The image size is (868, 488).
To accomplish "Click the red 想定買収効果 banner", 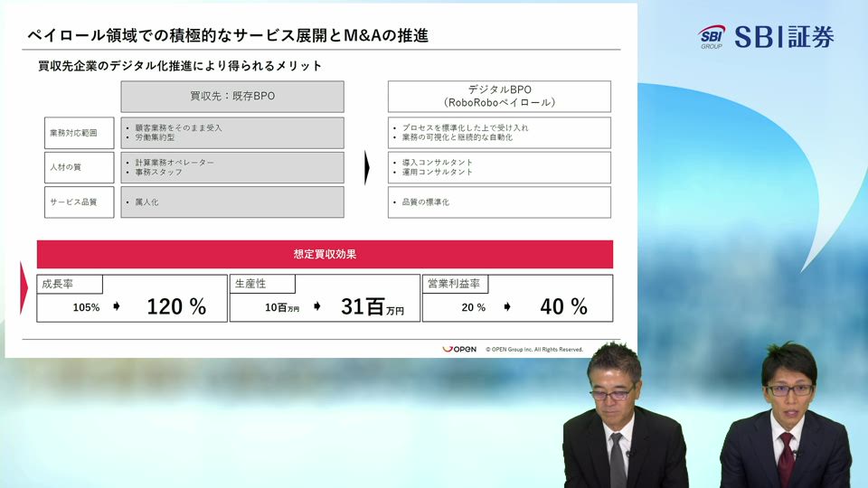I will 325,254.
